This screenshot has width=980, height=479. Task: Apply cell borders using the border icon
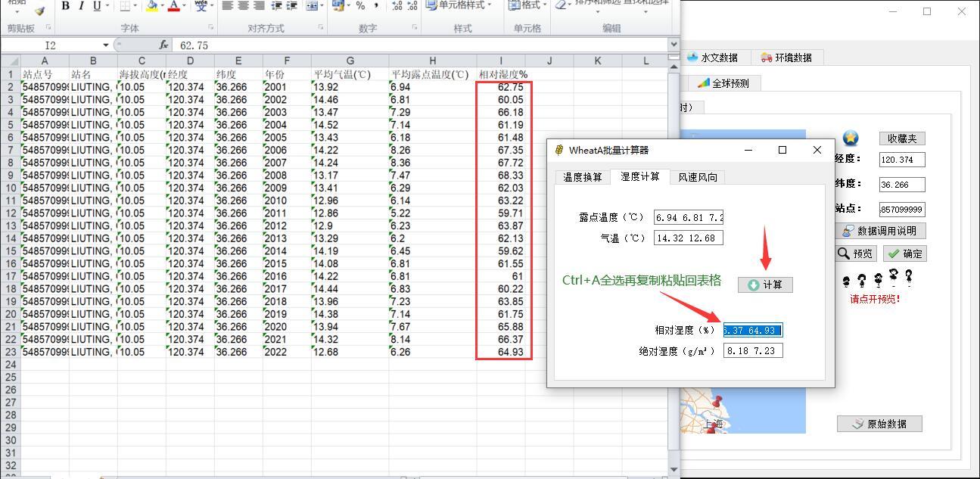tap(125, 6)
